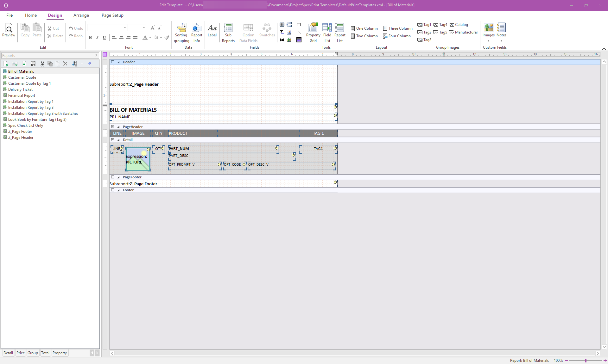Image resolution: width=608 pixels, height=364 pixels.
Task: Switch to Page Setup tab
Action: [x=112, y=15]
